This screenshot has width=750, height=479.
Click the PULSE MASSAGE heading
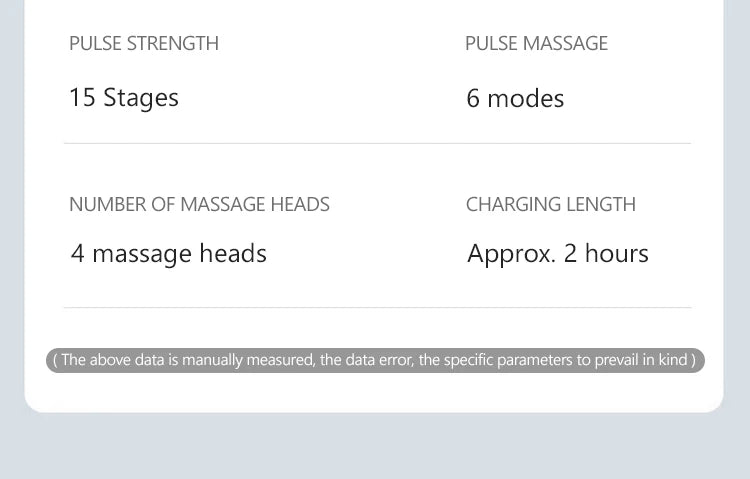536,43
